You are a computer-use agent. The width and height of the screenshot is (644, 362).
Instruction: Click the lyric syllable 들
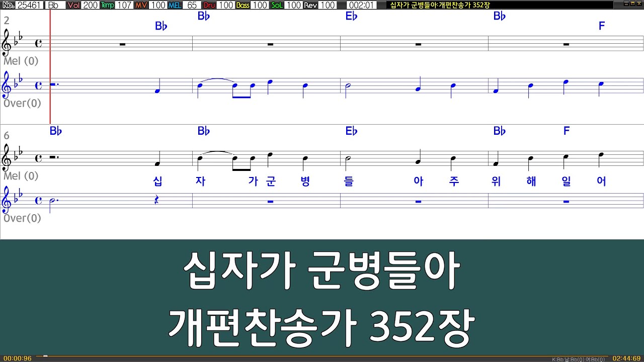[x=349, y=182]
